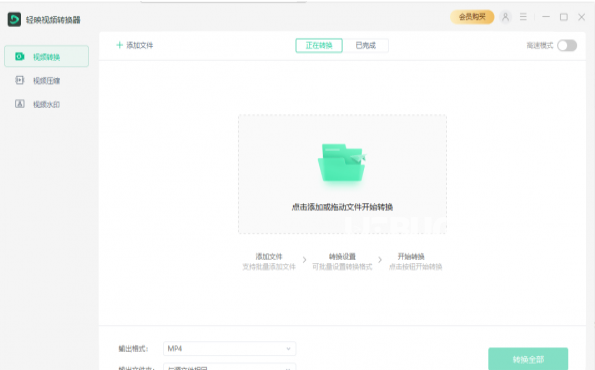
Task: Click the 点击按钮开始转换 hint text
Action: [x=416, y=267]
